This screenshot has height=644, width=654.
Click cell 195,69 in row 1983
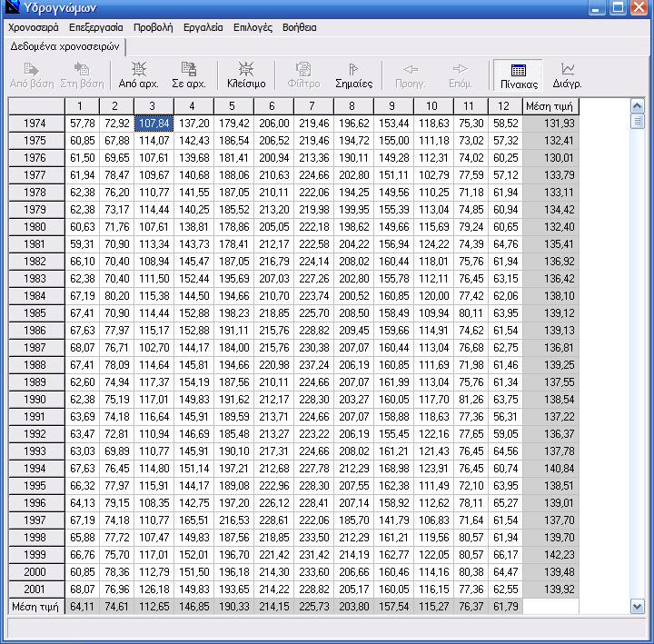(x=233, y=279)
